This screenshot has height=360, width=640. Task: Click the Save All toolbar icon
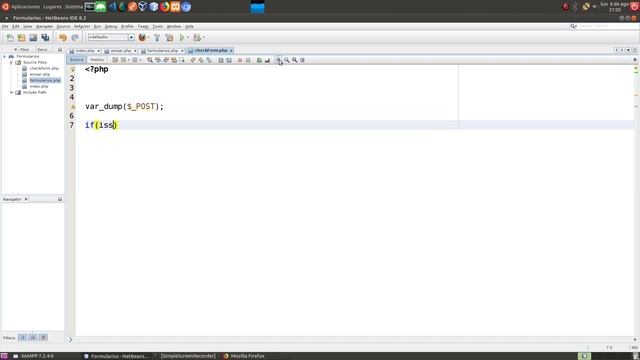coord(45,38)
